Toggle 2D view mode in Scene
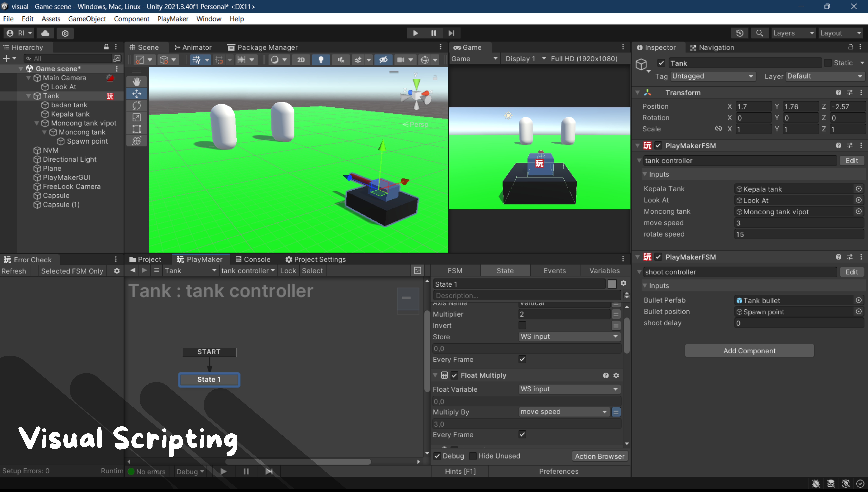The height and width of the screenshot is (492, 868). [x=301, y=60]
